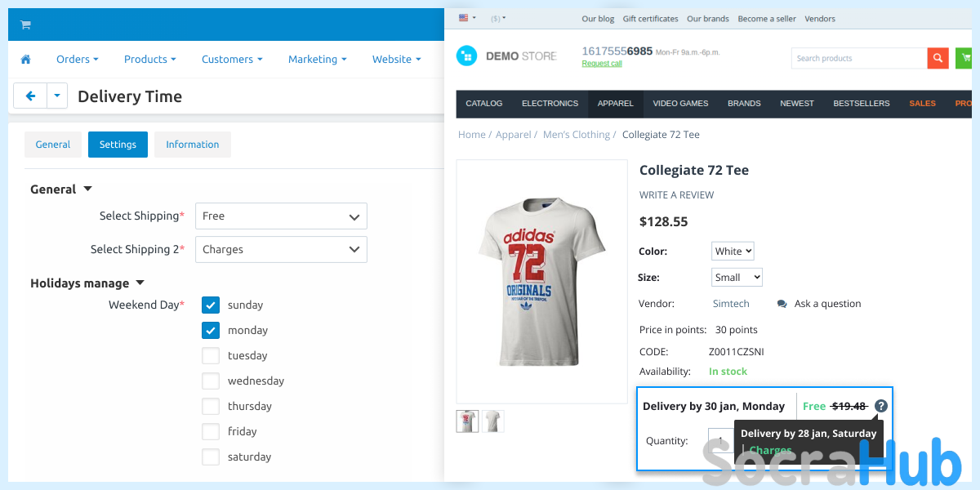
Task: Click the Request call link
Action: [x=601, y=64]
